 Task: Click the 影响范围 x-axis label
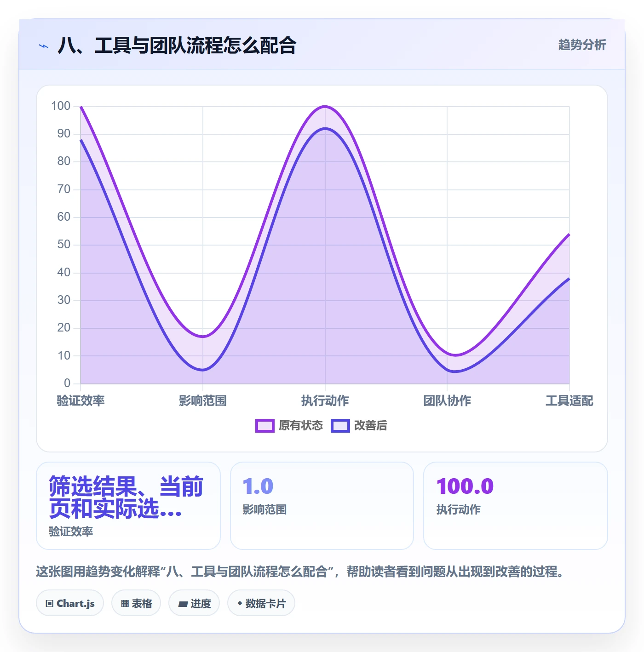[x=203, y=401]
